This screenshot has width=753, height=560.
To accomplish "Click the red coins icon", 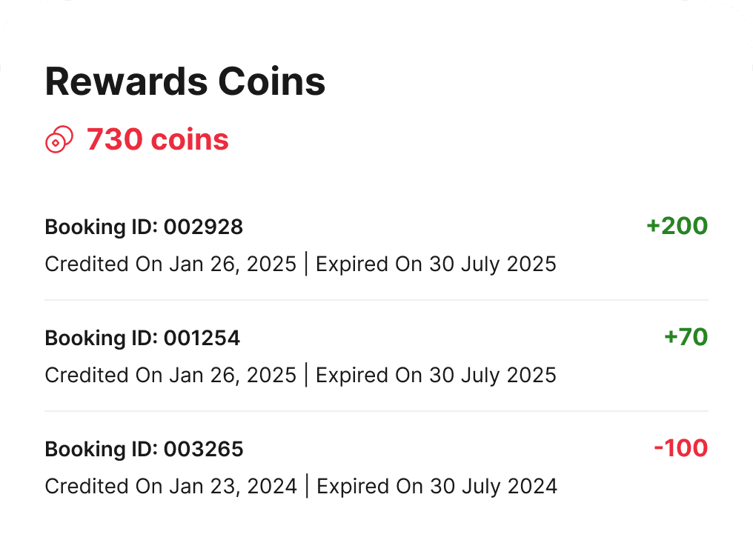I will coord(59,139).
